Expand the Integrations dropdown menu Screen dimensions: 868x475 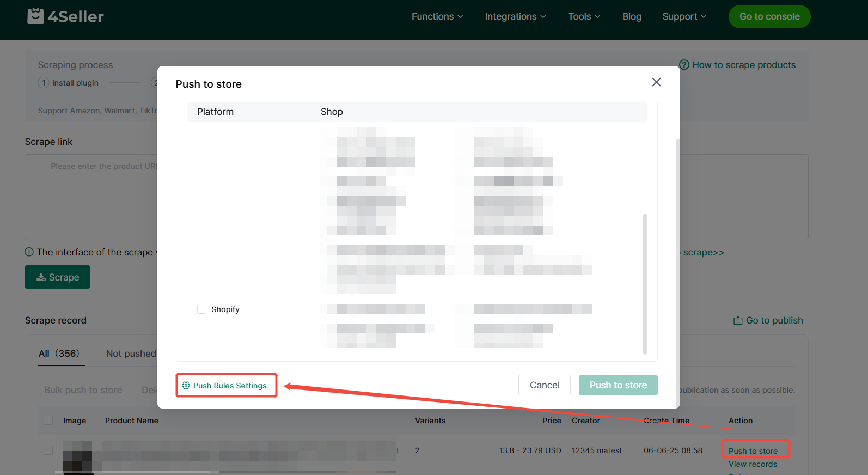click(x=515, y=16)
